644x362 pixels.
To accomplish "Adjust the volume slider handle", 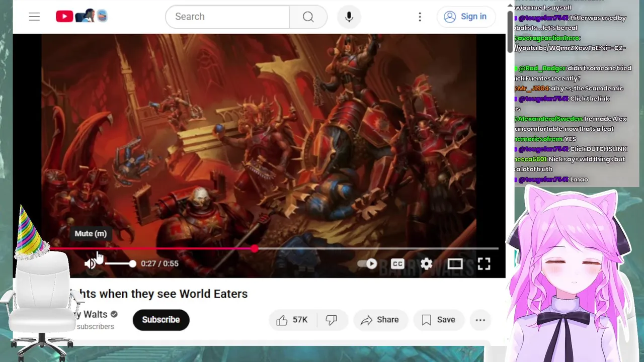I will pyautogui.click(x=132, y=263).
